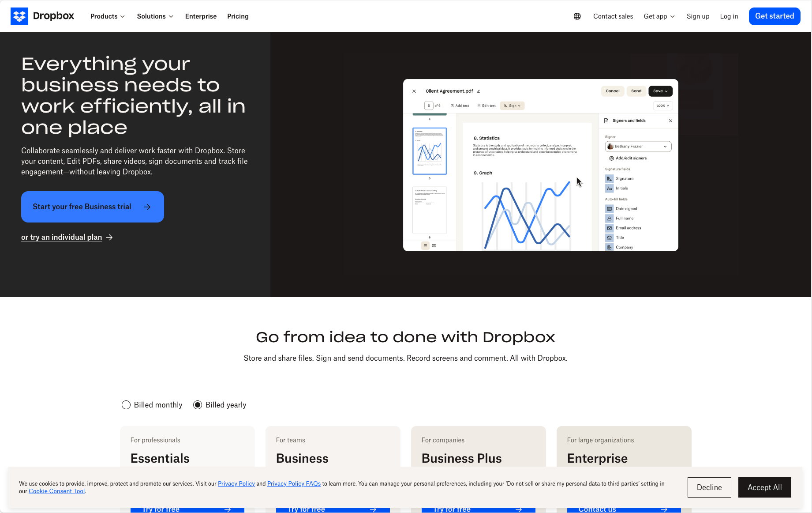
Task: Click the '8. Statistics' heading in the document
Action: [x=487, y=139]
